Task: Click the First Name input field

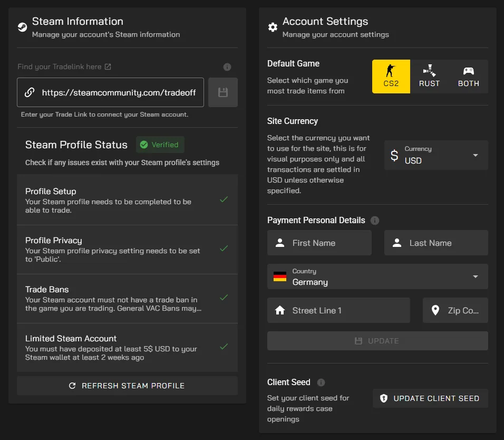Action: (x=319, y=243)
